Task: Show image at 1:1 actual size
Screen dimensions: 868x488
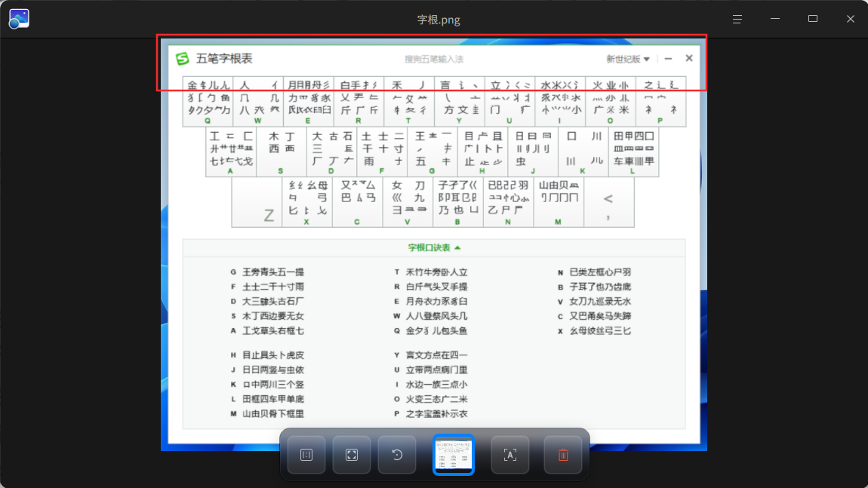Action: pos(306,455)
